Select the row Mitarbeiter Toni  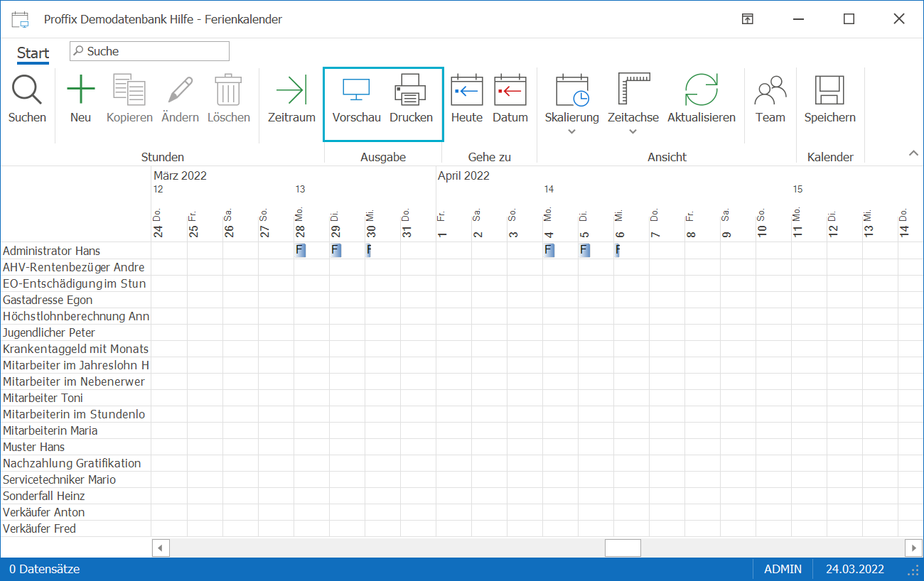pyautogui.click(x=75, y=398)
